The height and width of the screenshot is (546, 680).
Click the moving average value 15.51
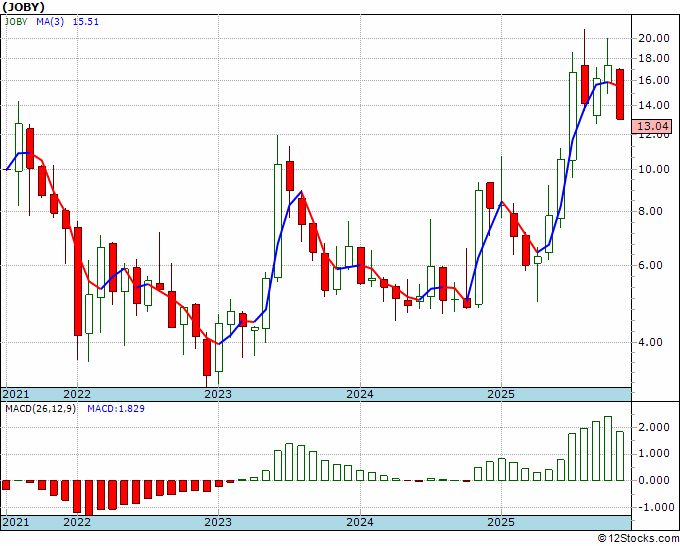point(85,21)
